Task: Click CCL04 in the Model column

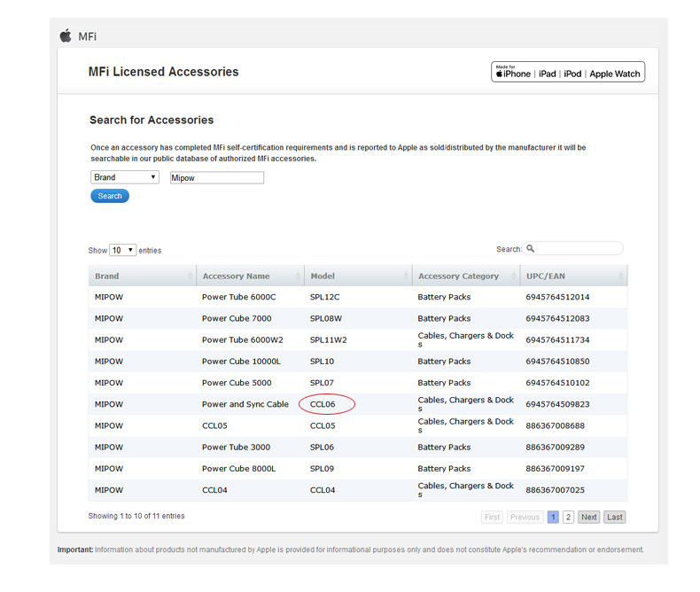Action: click(323, 490)
